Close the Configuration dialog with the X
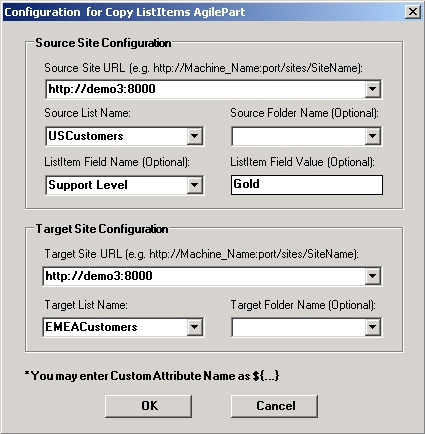 click(x=413, y=12)
